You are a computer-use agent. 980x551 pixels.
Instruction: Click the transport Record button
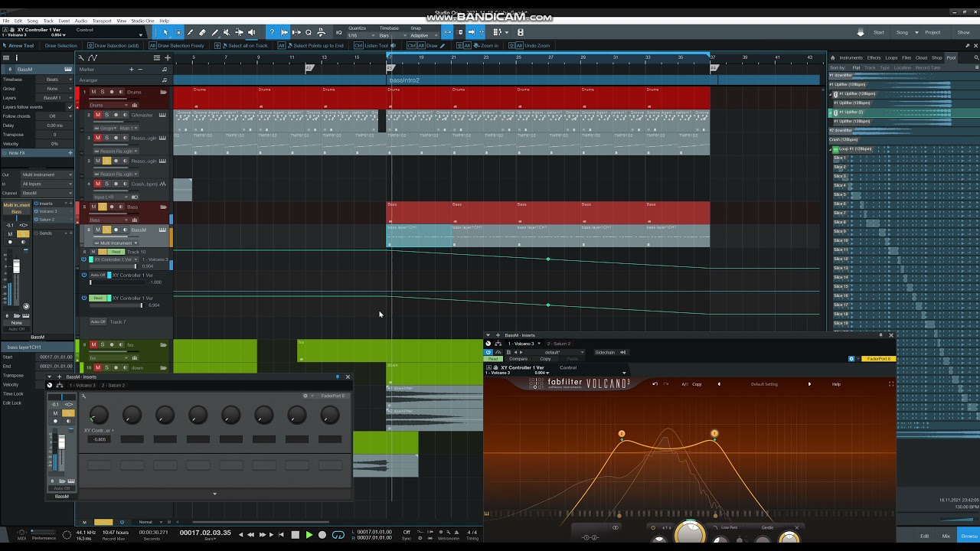point(322,535)
